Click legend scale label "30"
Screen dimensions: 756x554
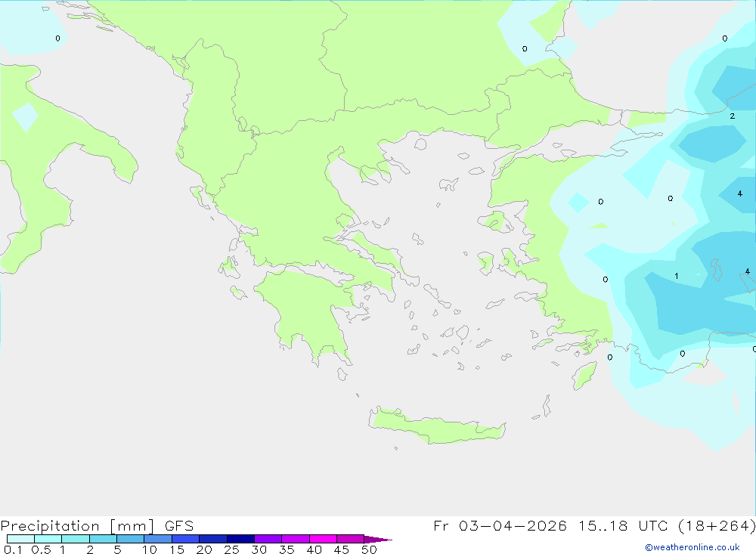pyautogui.click(x=259, y=549)
